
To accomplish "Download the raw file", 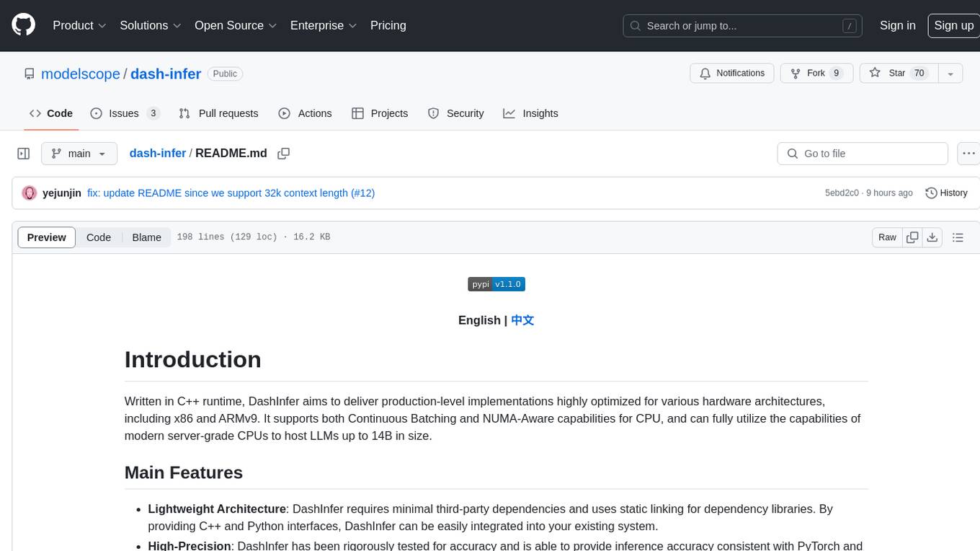I will click(x=932, y=237).
